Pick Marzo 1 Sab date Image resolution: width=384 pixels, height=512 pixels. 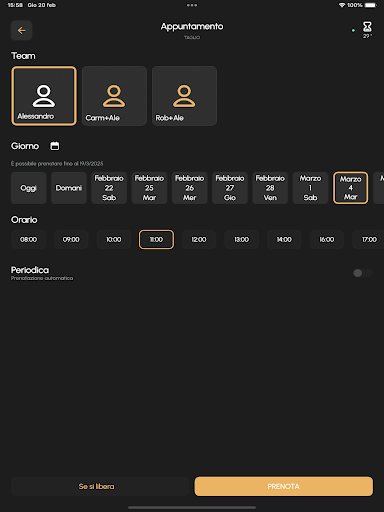[310, 188]
